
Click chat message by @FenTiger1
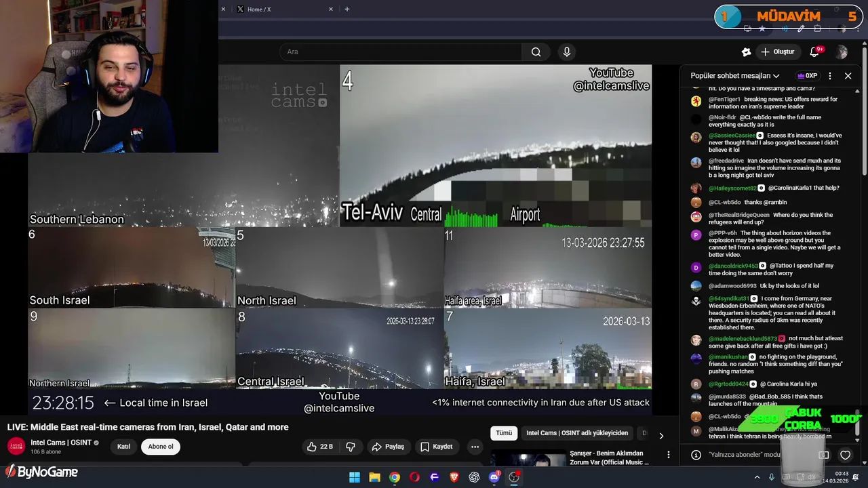tap(773, 103)
